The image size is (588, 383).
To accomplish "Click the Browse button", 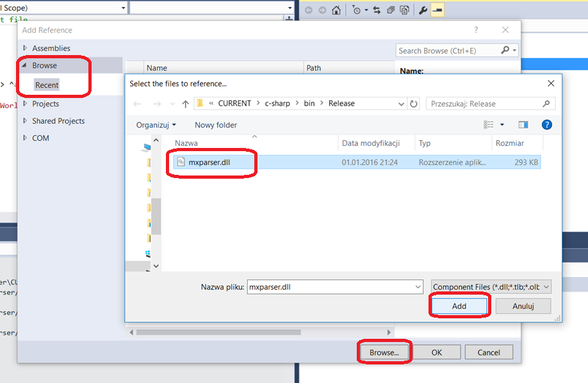I will (x=384, y=352).
